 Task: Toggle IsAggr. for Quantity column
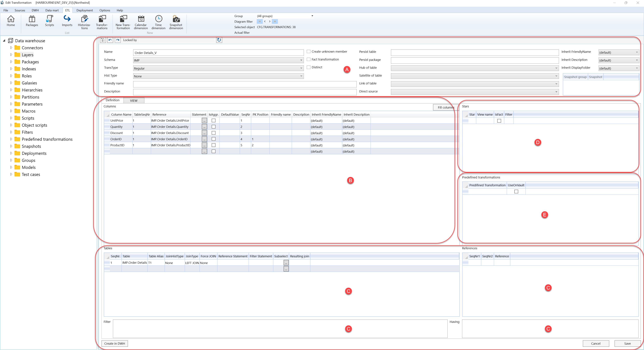point(213,127)
